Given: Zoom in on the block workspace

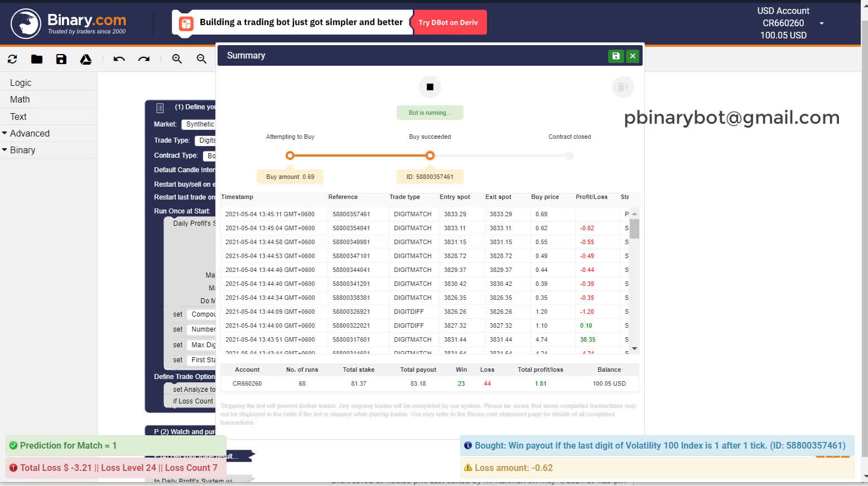Looking at the screenshot, I should 177,59.
